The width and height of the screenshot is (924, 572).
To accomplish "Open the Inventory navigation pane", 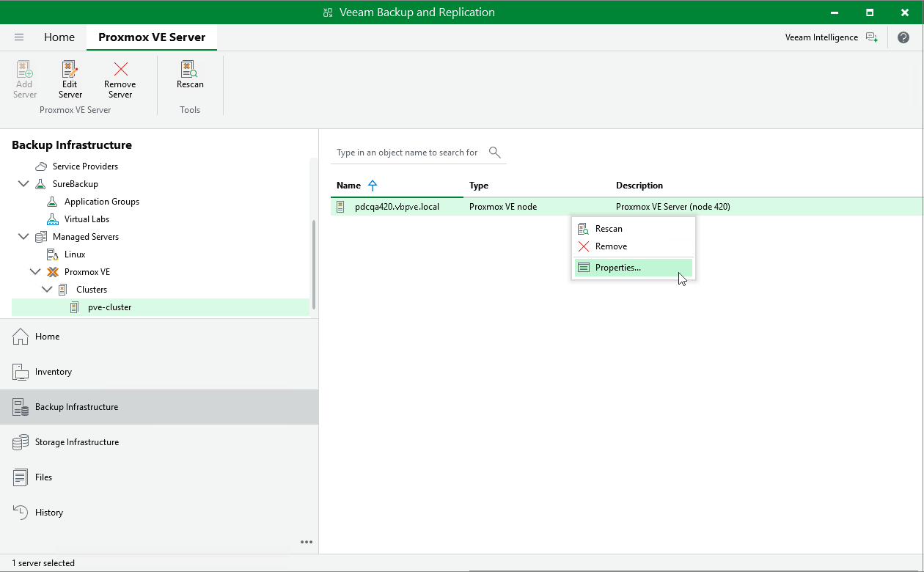I will [53, 372].
